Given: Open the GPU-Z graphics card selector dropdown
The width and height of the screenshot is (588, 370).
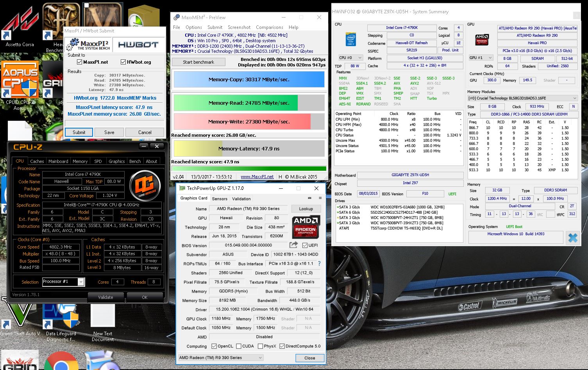Looking at the screenshot, I should click(x=221, y=357).
